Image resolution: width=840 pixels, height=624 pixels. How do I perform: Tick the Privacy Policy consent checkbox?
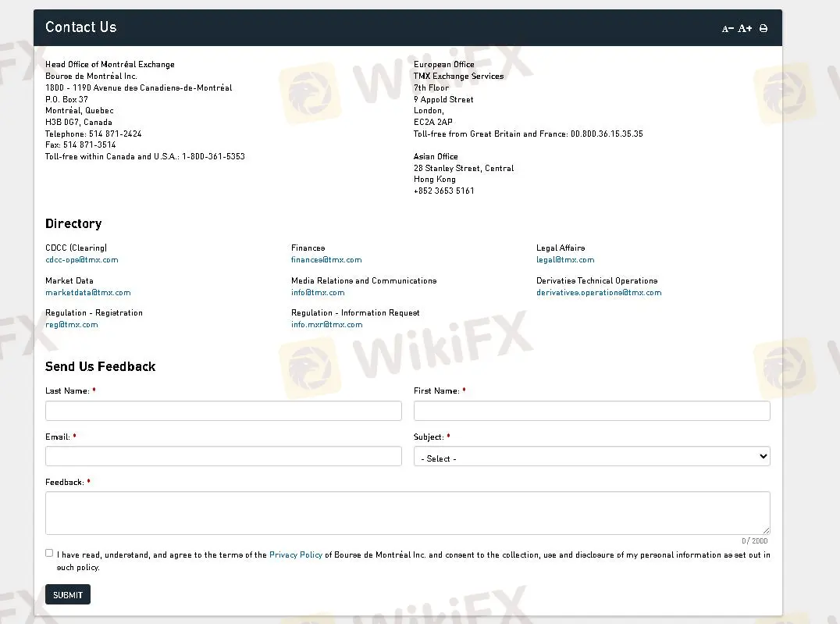(x=49, y=553)
